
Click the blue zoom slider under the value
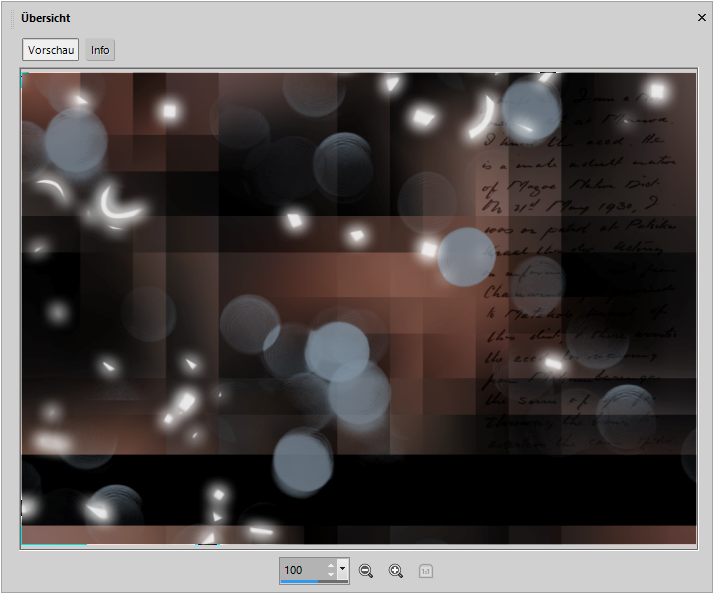(x=314, y=581)
